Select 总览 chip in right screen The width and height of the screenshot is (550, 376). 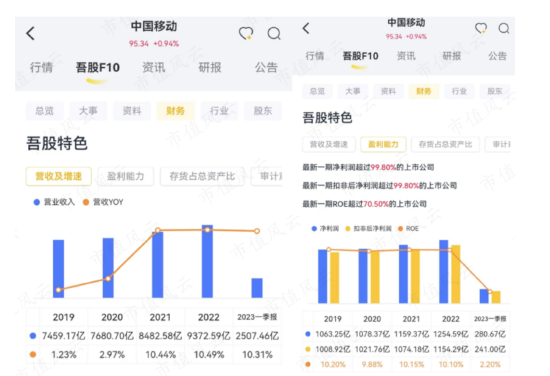[x=317, y=91]
